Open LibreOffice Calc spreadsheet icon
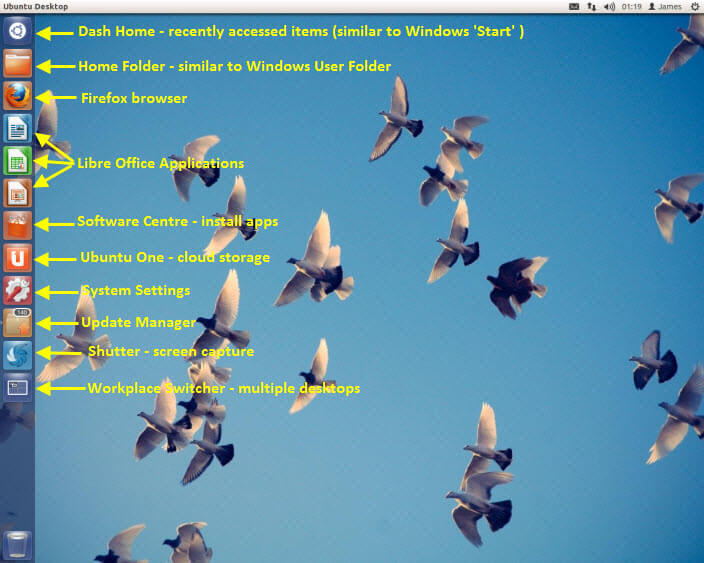Image resolution: width=704 pixels, height=563 pixels. coord(18,161)
